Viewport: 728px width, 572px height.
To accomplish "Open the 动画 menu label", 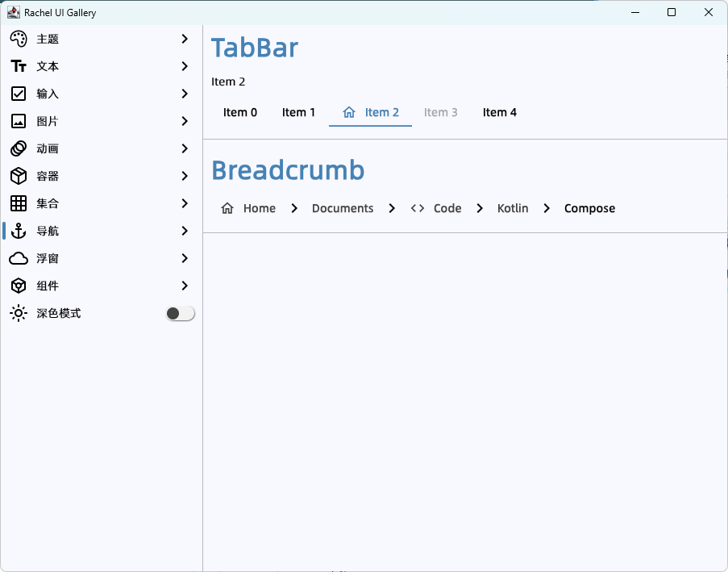I will point(48,148).
